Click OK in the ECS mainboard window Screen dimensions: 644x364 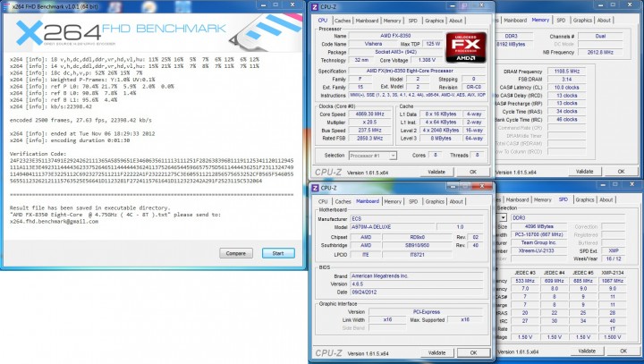473,352
